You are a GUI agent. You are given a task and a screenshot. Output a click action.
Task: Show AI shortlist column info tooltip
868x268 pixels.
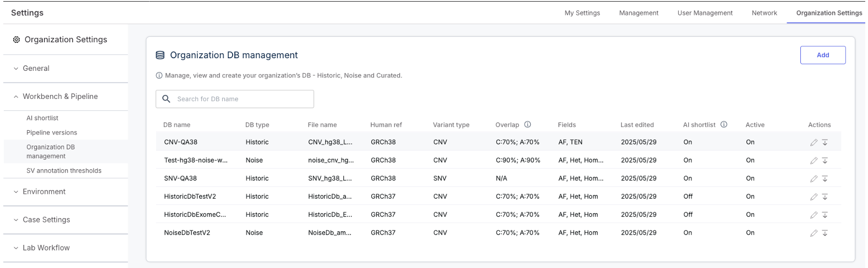pyautogui.click(x=724, y=125)
